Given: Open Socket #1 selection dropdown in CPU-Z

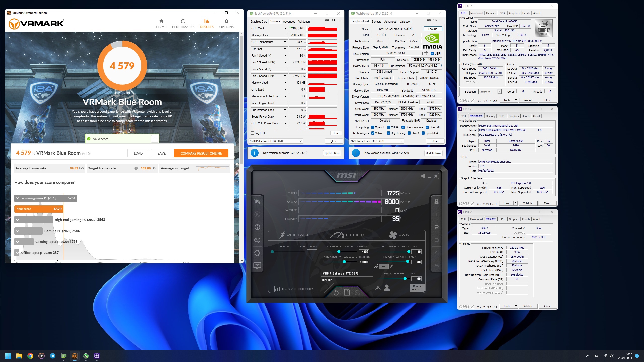Looking at the screenshot, I should (490, 92).
